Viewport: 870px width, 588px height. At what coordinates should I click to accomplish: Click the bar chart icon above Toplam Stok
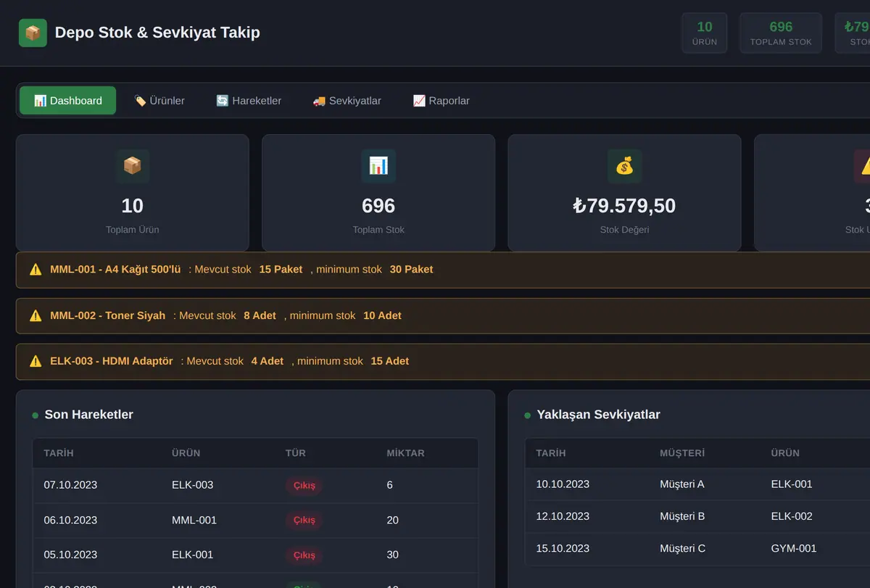tap(378, 166)
